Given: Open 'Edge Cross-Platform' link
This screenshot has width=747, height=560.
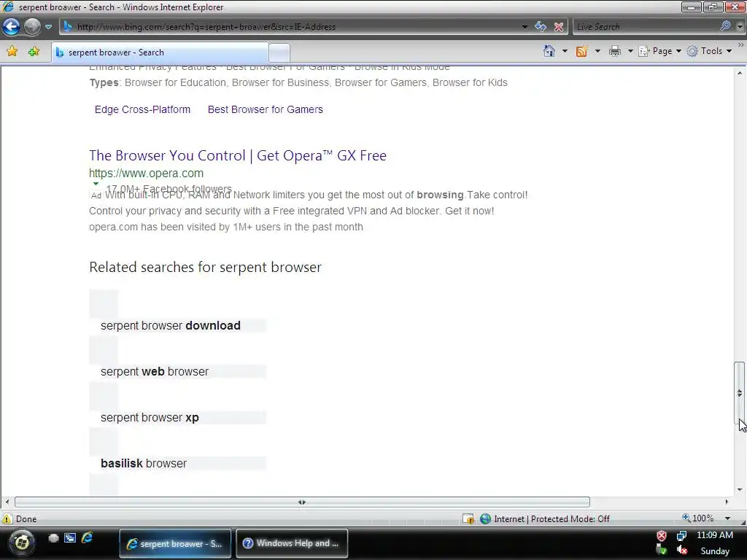Looking at the screenshot, I should coord(142,109).
